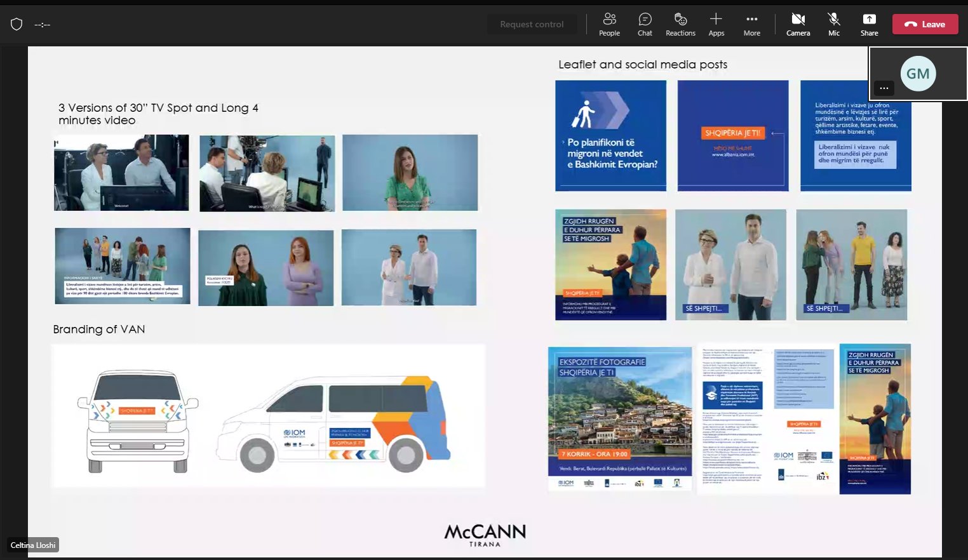Open the meeting Chat

coord(645,25)
